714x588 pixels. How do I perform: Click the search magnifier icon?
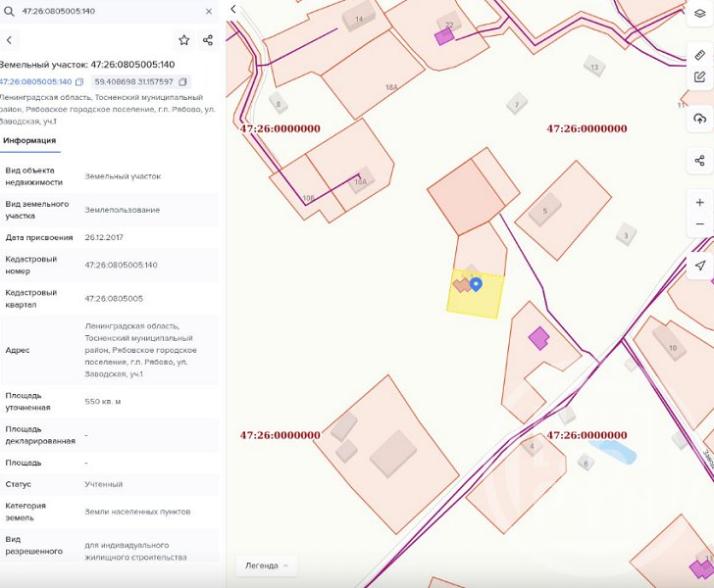[9, 11]
